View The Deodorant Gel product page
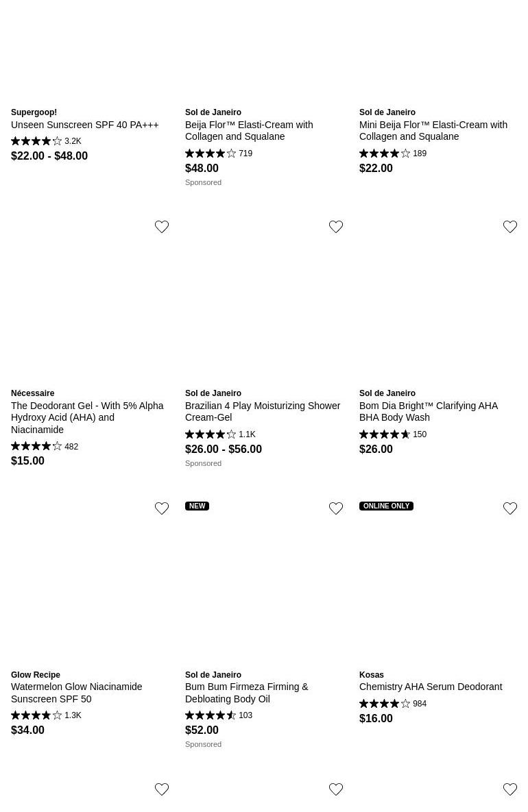Image resolution: width=528 pixels, height=812 pixels. coord(87,417)
